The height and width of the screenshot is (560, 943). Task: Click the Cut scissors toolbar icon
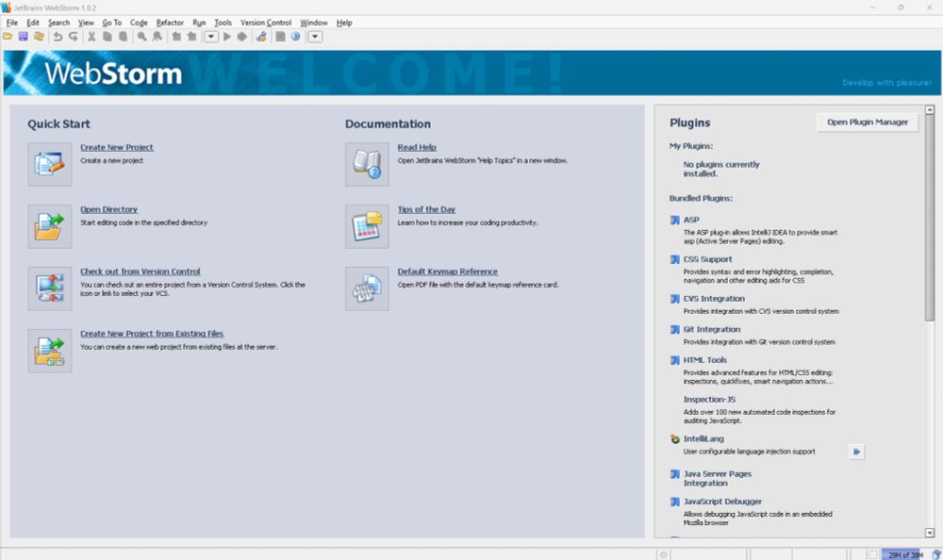pos(91,37)
